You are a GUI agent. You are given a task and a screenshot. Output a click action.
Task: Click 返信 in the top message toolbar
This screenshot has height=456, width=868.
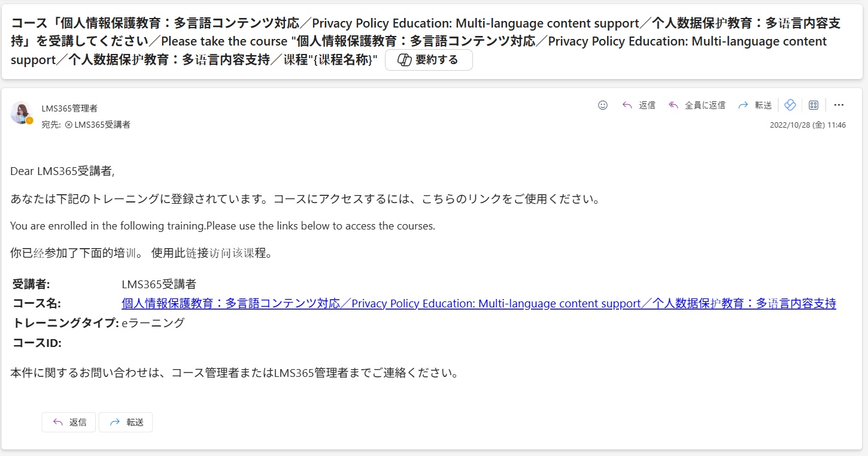click(639, 105)
